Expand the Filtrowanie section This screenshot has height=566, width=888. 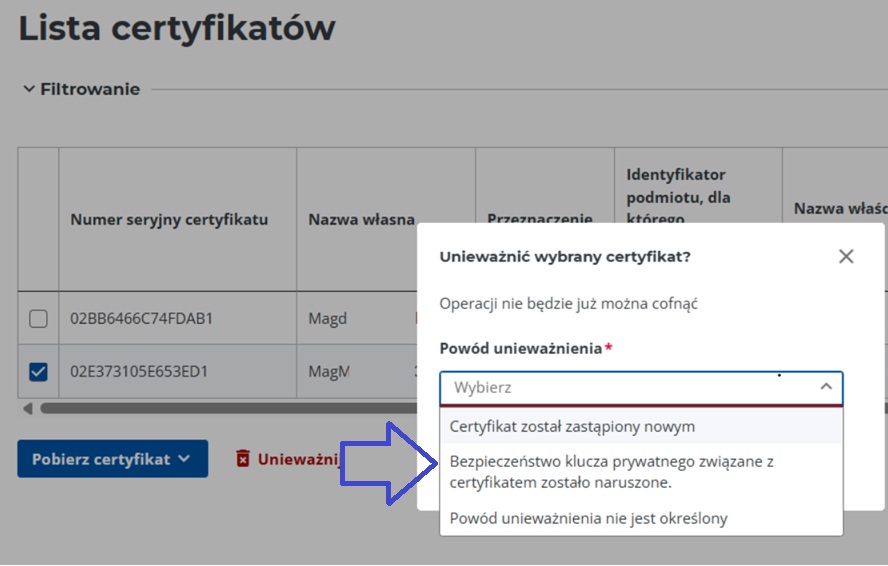click(x=29, y=89)
